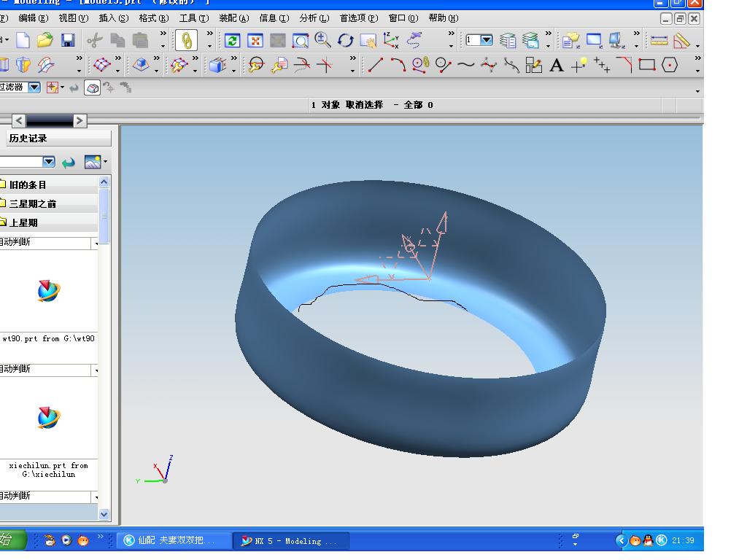Open the 编辑(E) menu
This screenshot has height=560, width=747.
tap(34, 18)
